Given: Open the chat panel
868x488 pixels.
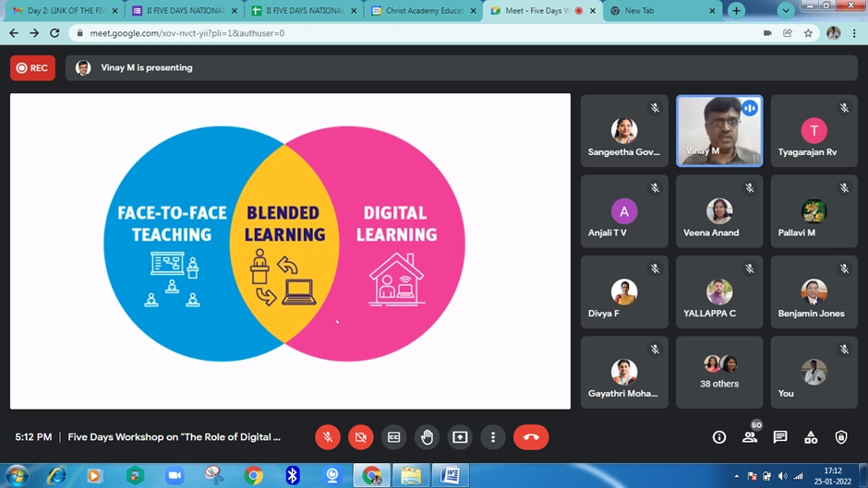Looking at the screenshot, I should point(780,437).
